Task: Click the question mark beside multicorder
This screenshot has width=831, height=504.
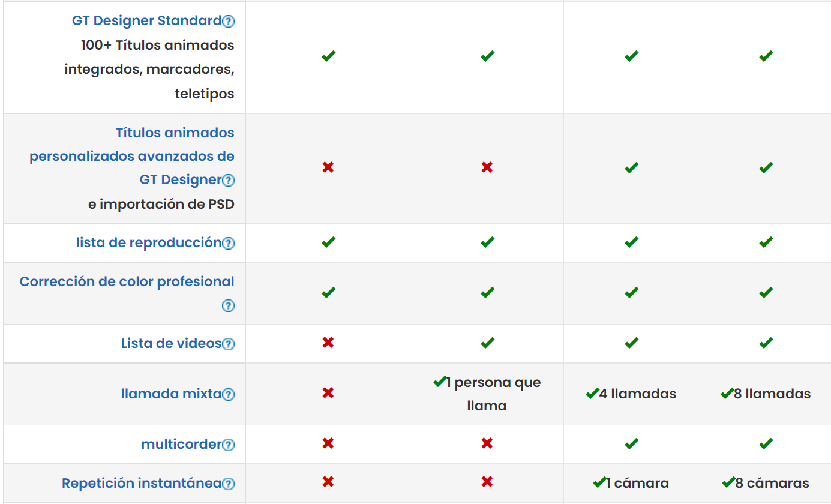Action: [228, 445]
